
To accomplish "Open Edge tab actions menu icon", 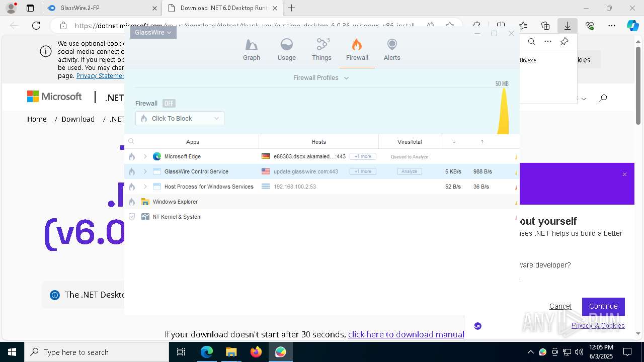I will click(x=30, y=8).
